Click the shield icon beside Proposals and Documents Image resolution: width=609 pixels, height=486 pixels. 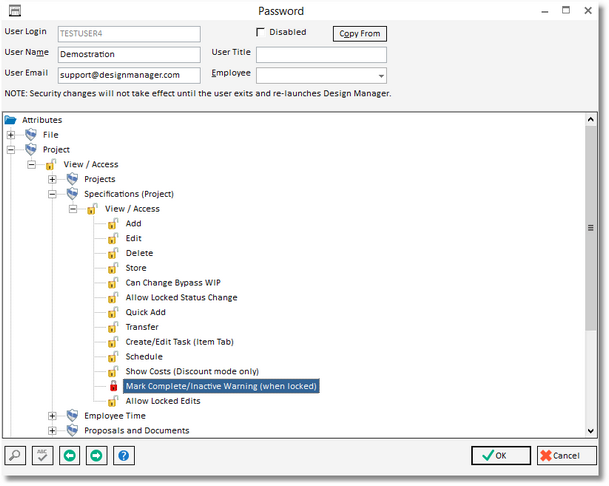pyautogui.click(x=72, y=430)
